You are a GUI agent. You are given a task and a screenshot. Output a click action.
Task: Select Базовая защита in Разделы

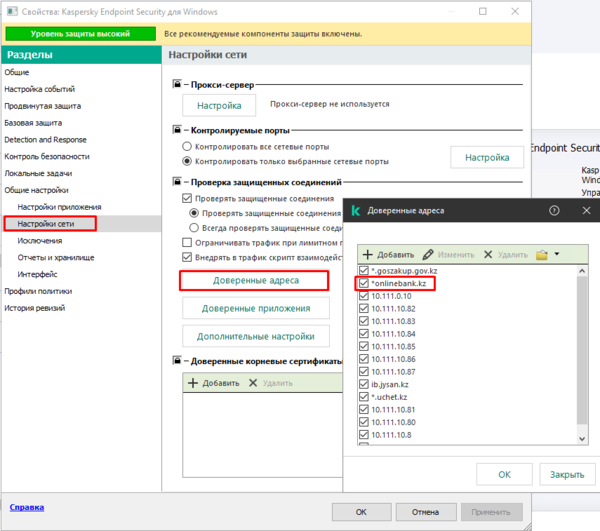(x=33, y=123)
